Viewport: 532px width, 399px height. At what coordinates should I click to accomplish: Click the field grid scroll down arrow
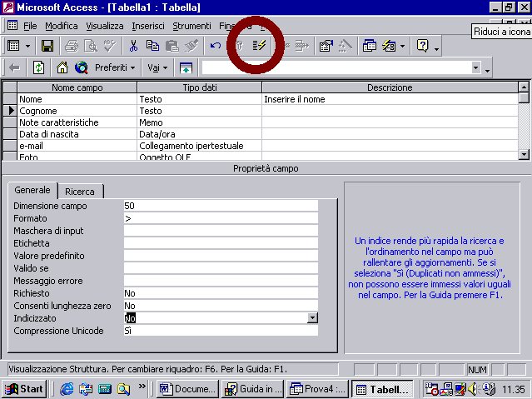[x=524, y=154]
